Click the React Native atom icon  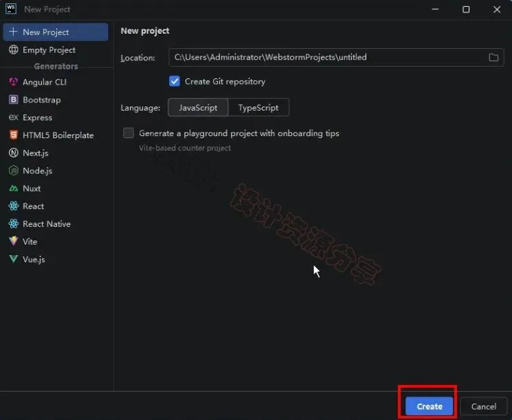13,223
